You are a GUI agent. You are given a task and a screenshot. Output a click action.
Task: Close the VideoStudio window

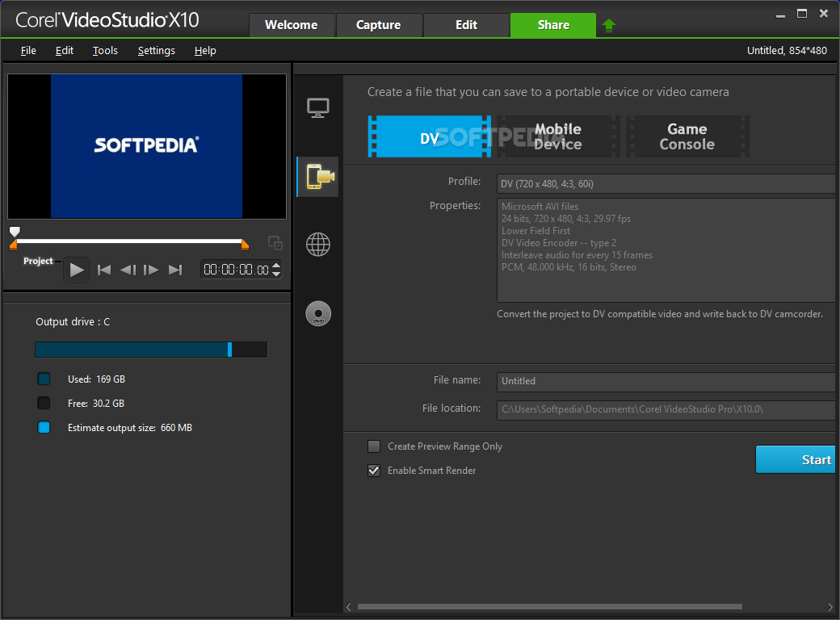coord(824,14)
